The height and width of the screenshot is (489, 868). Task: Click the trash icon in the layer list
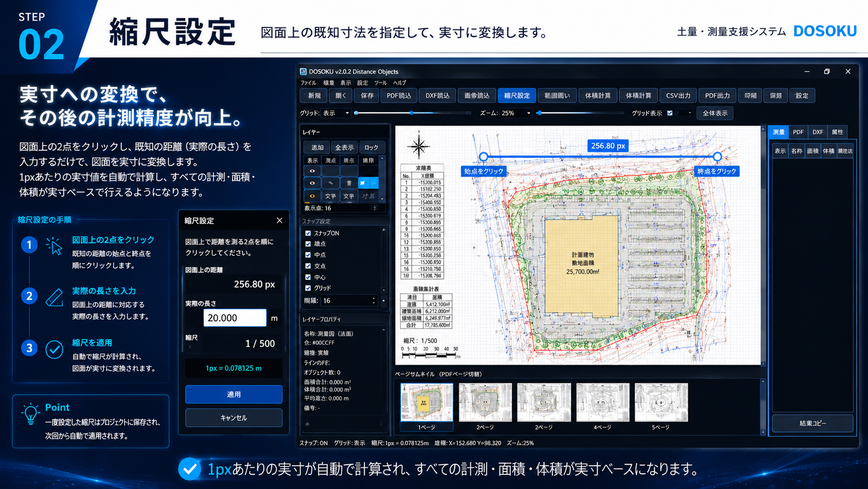(x=349, y=183)
